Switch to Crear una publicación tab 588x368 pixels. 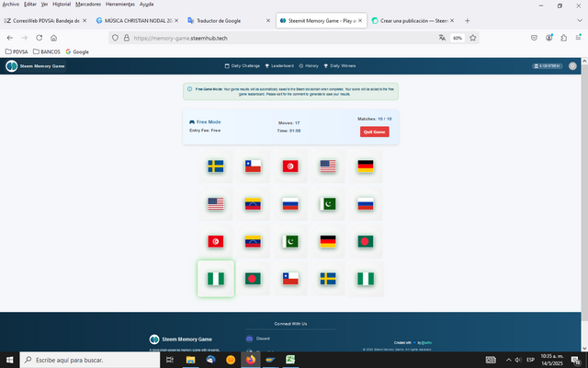(x=413, y=20)
